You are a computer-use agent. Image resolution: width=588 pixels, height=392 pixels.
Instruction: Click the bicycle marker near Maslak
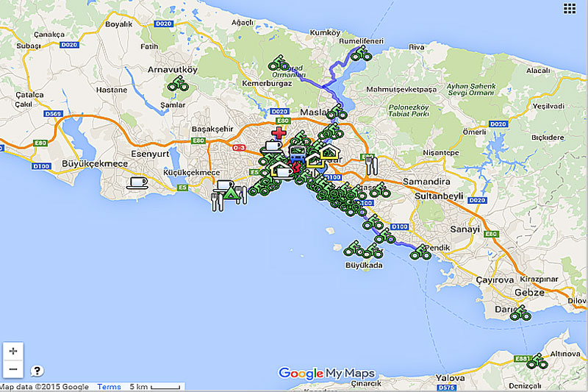pos(337,113)
